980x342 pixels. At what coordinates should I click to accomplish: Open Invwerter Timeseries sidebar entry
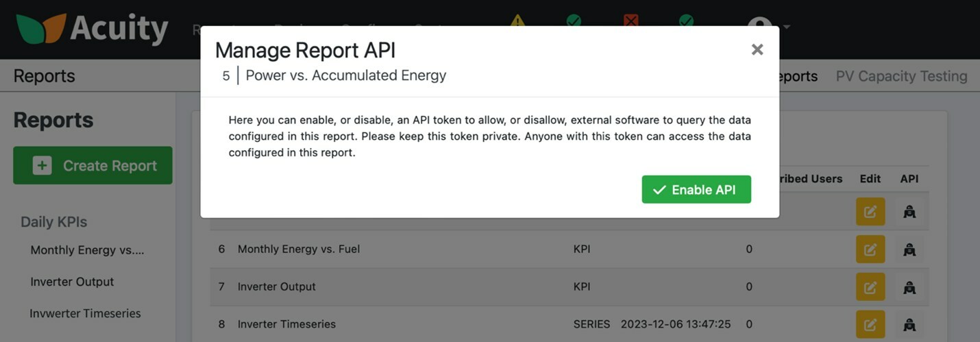[x=85, y=313]
